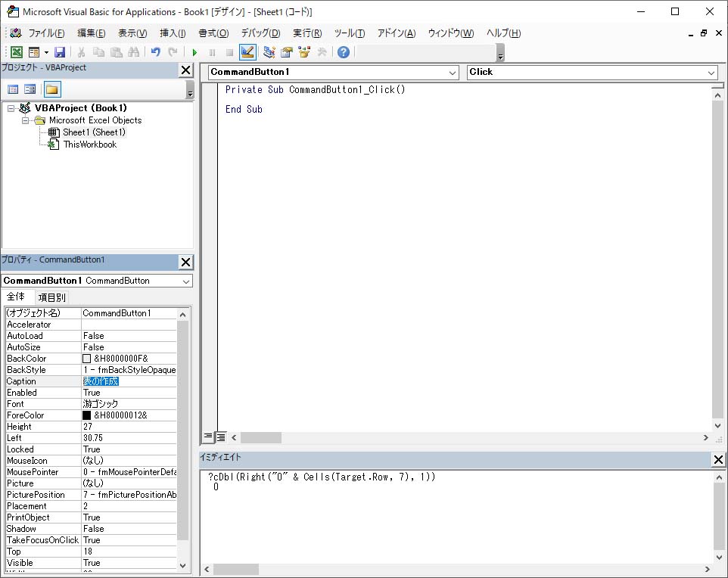The height and width of the screenshot is (578, 728).
Task: Click the Caption property value field
Action: point(129,381)
